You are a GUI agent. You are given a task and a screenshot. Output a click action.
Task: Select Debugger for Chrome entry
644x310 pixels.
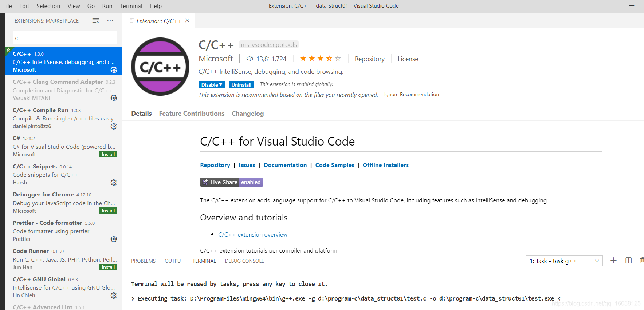point(64,202)
